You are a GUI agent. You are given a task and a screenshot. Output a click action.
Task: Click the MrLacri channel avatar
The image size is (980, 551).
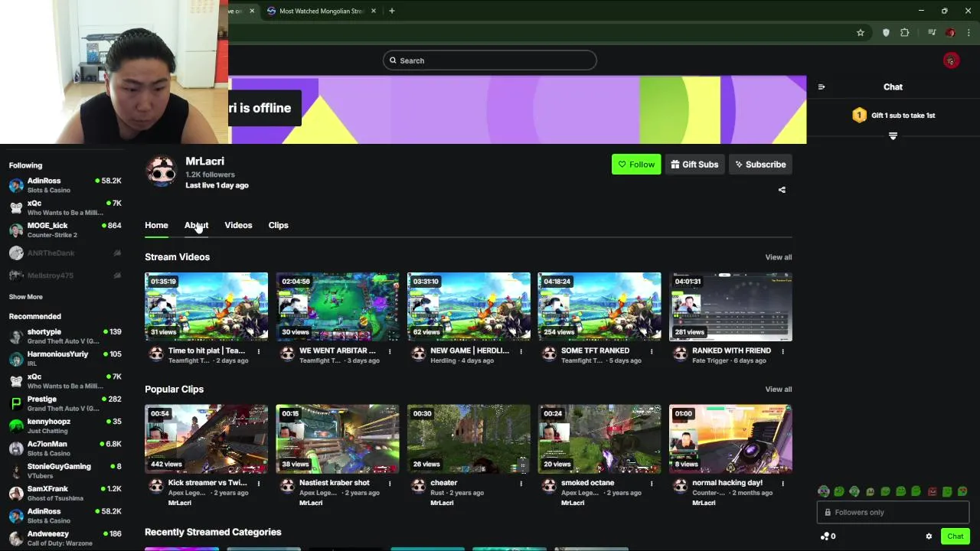coord(161,171)
